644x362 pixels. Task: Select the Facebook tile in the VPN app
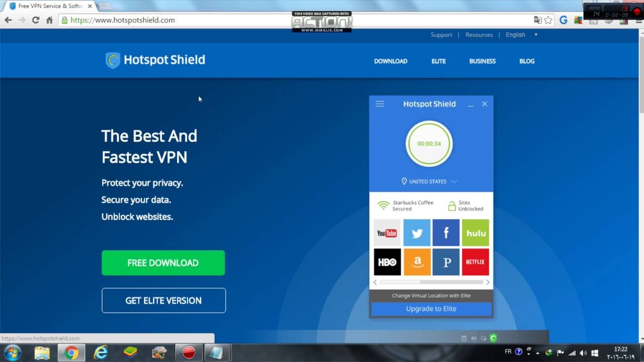[x=446, y=233]
